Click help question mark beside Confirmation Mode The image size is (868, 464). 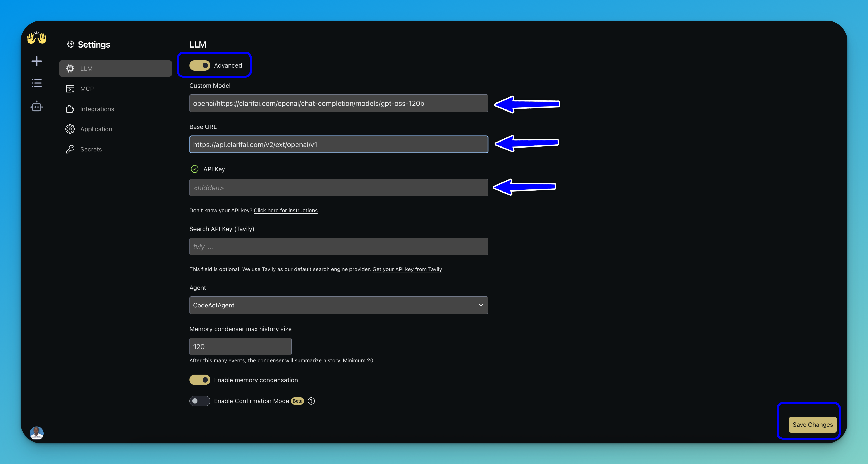click(x=311, y=401)
